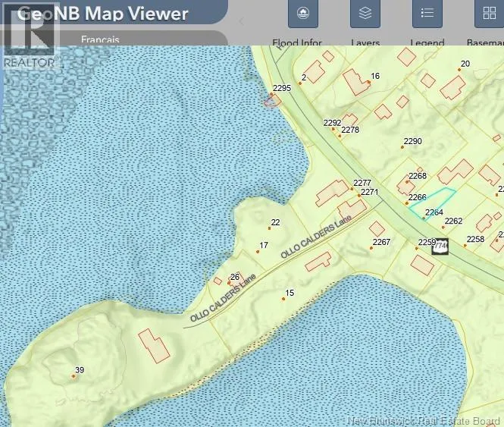Screen dimensions: 504x427
Task: Switch language via Français link
Action: coord(100,39)
